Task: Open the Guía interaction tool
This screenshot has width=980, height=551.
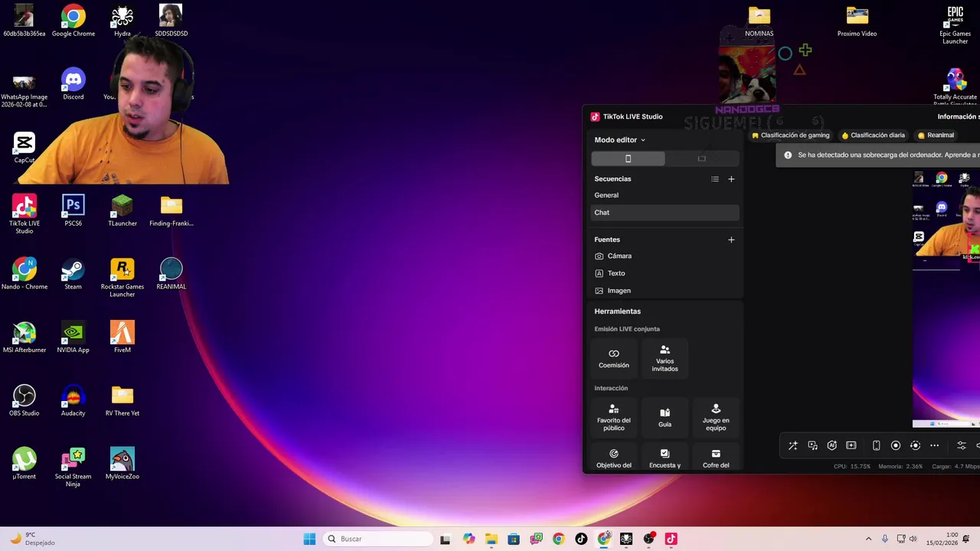Action: pos(665,418)
